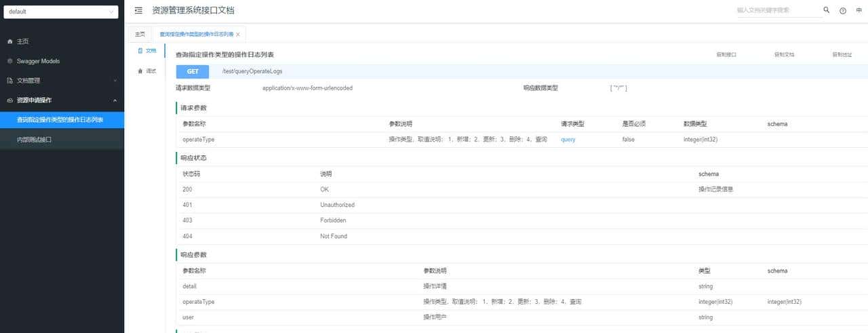Image resolution: width=868 pixels, height=333 pixels.
Task: Collapse the sidebar with the menu fold icon
Action: click(x=138, y=10)
